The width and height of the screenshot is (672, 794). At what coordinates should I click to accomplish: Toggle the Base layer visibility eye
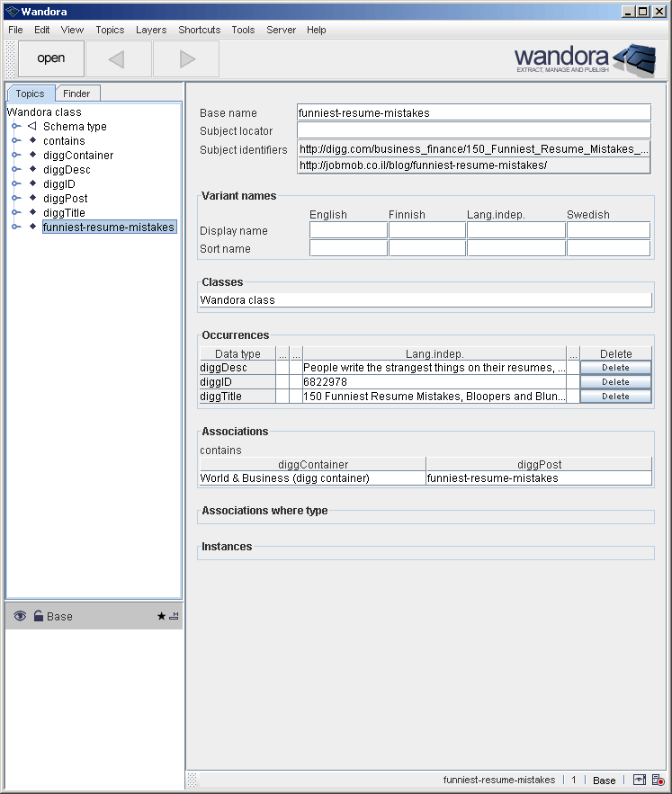[x=20, y=616]
